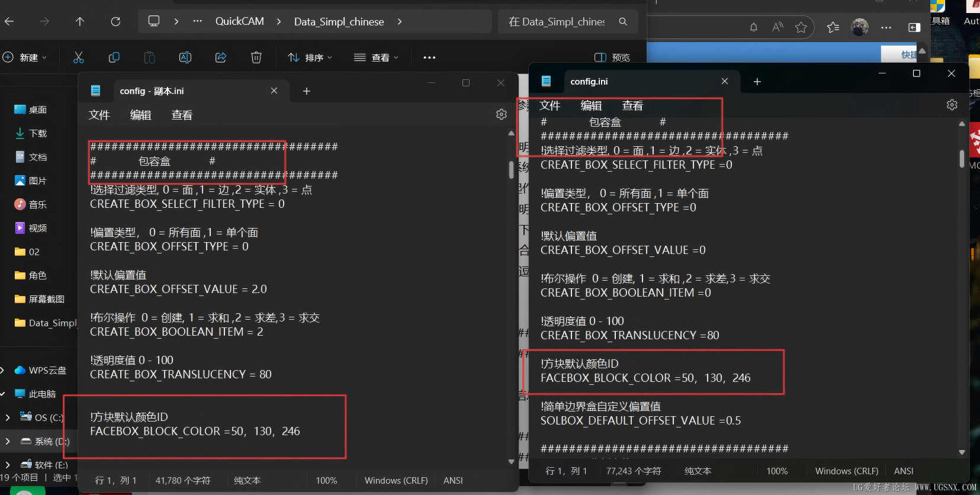Click the scroll down arrow in config.ini
The height and width of the screenshot is (495, 980).
click(962, 452)
